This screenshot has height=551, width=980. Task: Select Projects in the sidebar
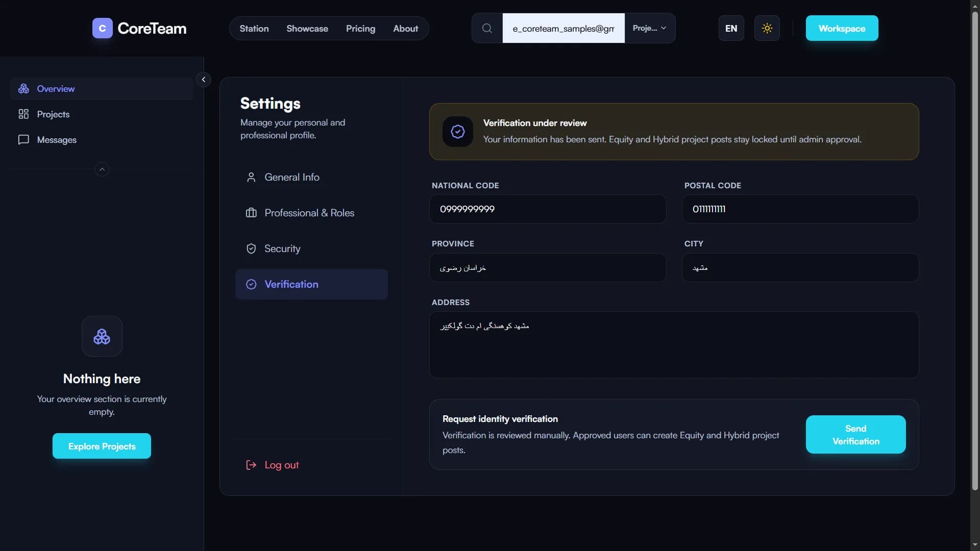(102, 114)
